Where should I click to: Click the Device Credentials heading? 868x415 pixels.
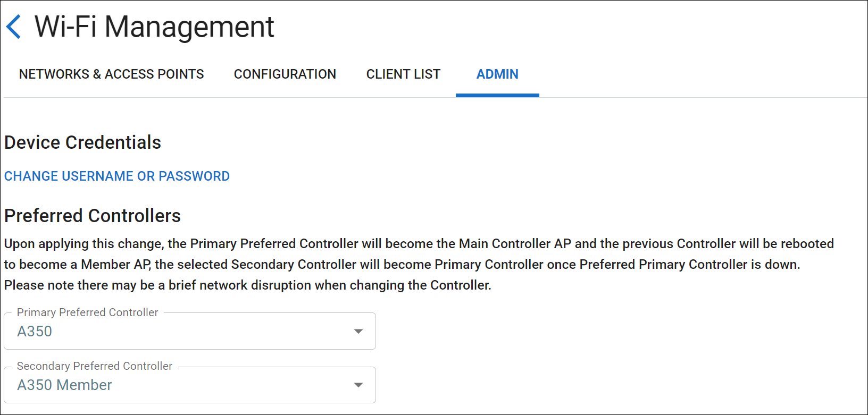coord(82,142)
